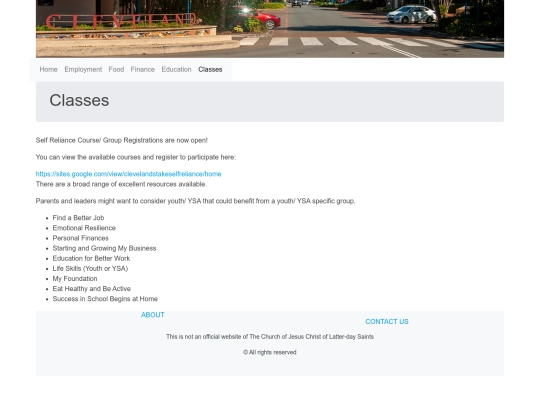
Task: Select 'Education for Better Work' item
Action: (91, 258)
